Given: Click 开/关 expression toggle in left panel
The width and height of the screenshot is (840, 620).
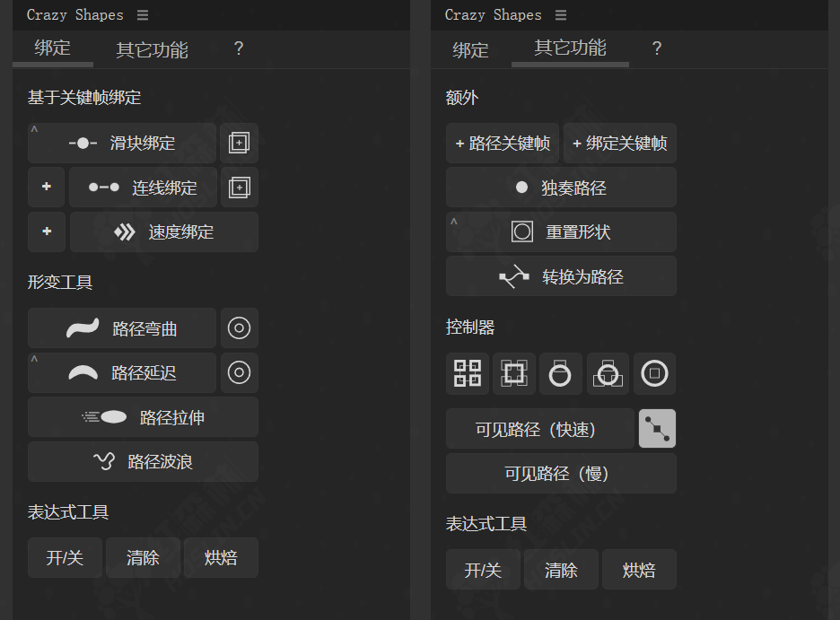Looking at the screenshot, I should 65,558.
